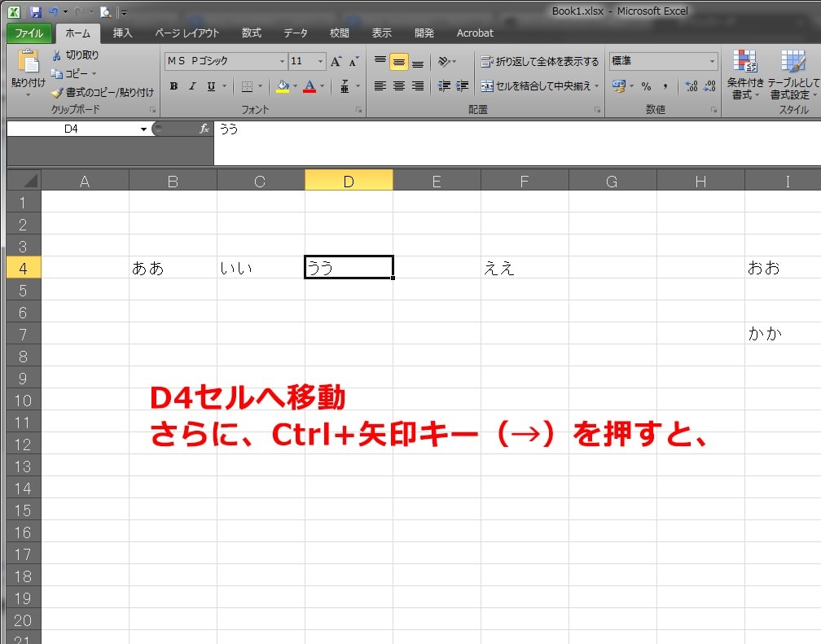Click the Insert Function (fx) icon
The image size is (821, 644).
click(204, 129)
